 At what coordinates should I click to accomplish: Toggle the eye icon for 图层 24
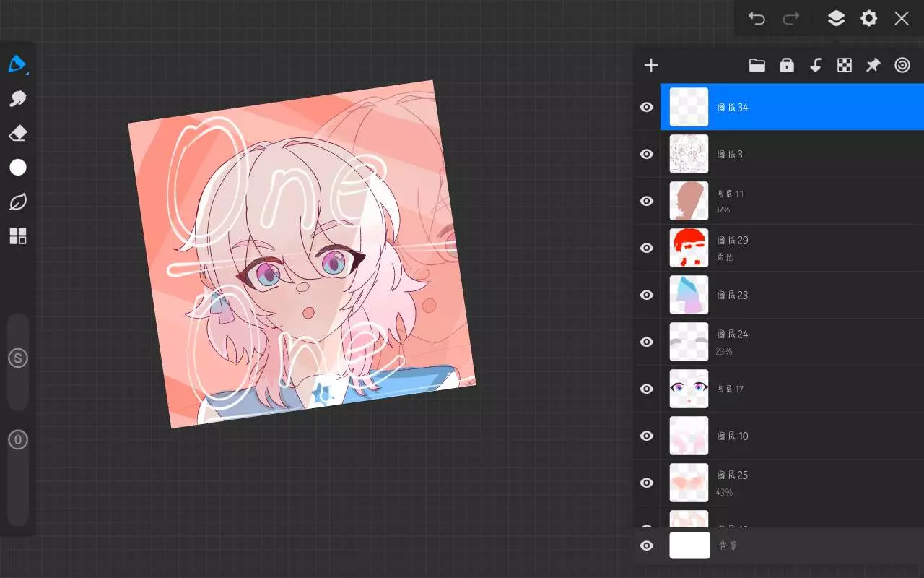coord(647,342)
